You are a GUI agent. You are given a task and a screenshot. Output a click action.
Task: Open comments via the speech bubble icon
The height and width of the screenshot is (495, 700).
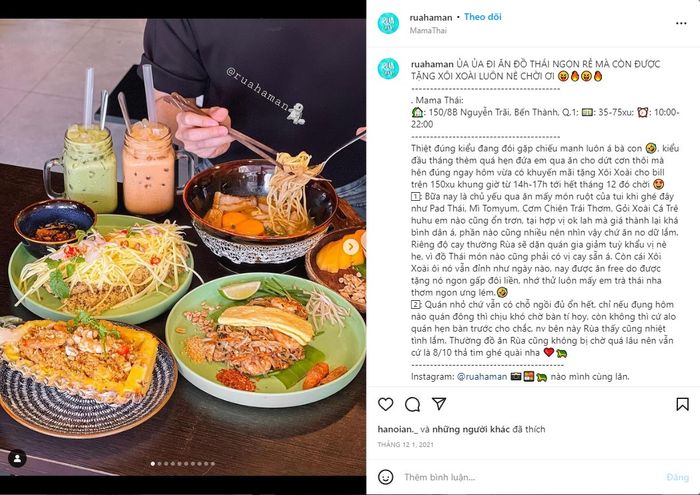412,404
